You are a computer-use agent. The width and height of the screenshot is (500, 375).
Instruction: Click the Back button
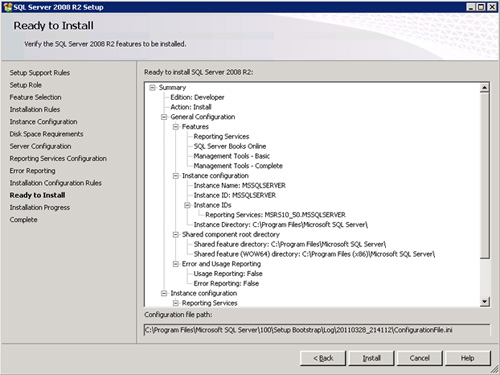click(x=323, y=358)
